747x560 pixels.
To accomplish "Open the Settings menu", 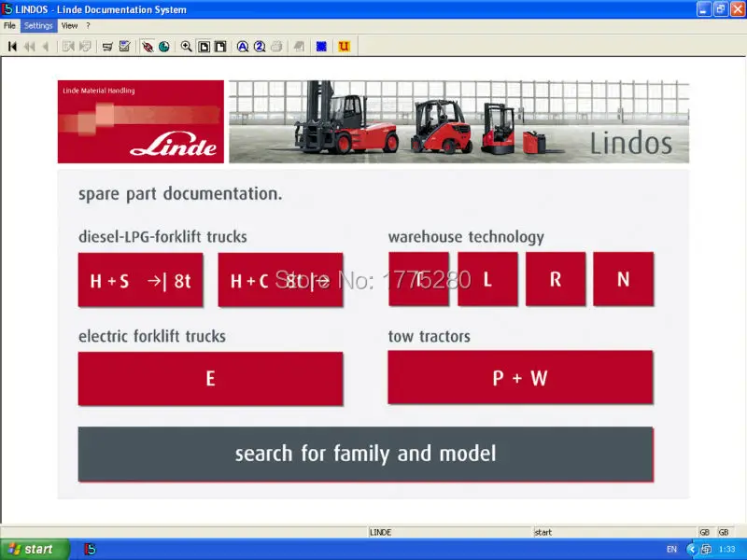I will tap(38, 25).
